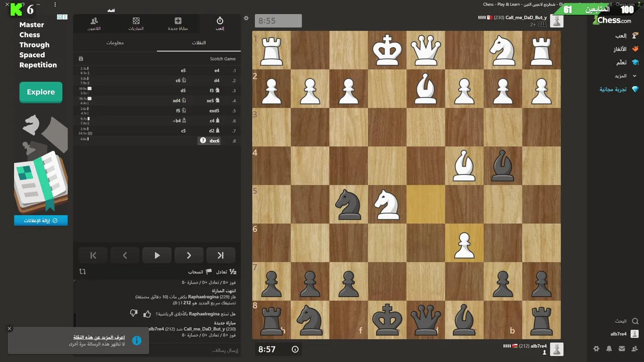Click the Scotch Game opening name
This screenshot has height=362, width=644.
[x=223, y=59]
